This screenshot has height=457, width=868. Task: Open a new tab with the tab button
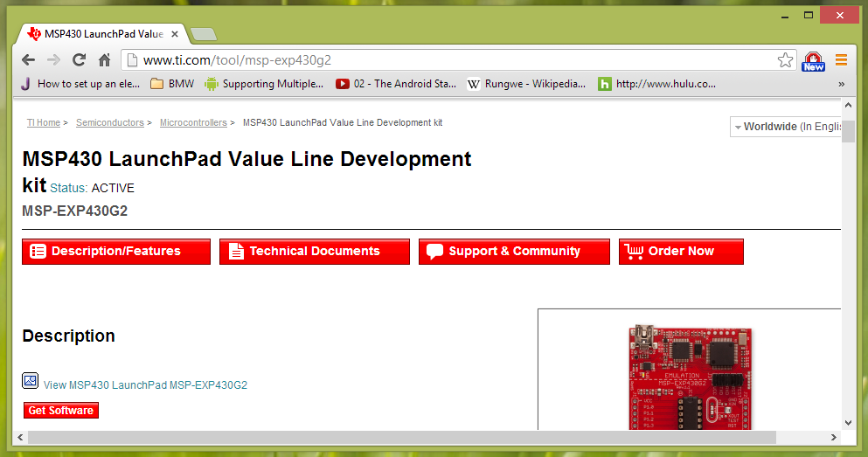(204, 34)
